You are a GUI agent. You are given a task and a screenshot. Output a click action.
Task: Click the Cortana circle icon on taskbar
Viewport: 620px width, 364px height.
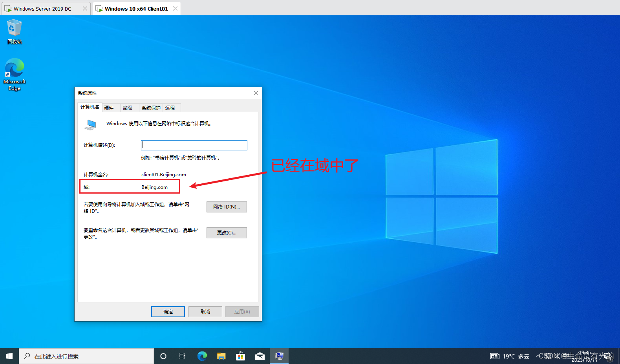tap(163, 356)
